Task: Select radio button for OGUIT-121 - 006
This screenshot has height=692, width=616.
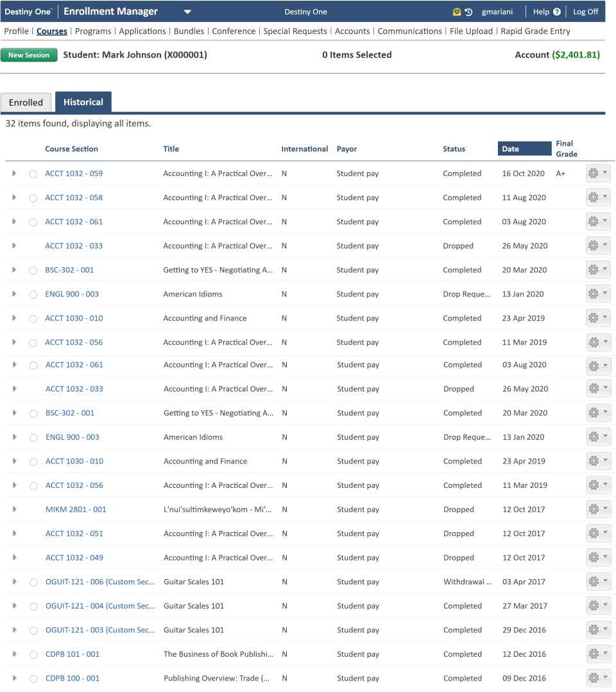Action: click(33, 582)
